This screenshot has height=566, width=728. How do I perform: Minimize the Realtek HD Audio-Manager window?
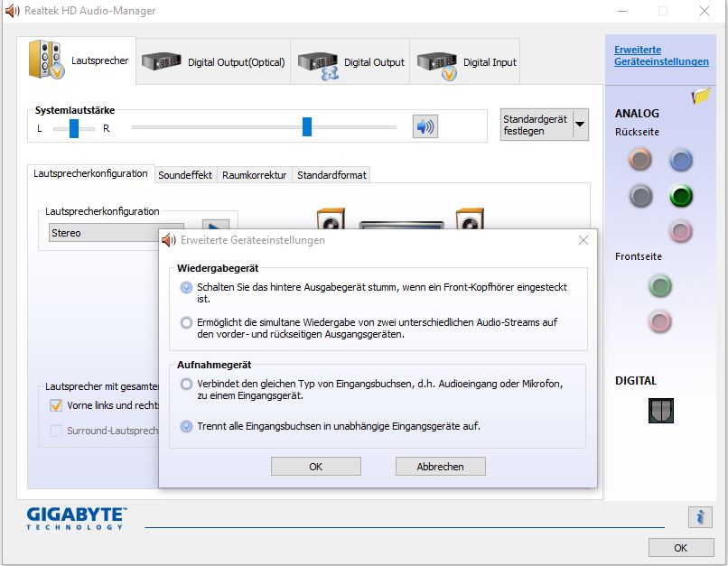coord(622,11)
